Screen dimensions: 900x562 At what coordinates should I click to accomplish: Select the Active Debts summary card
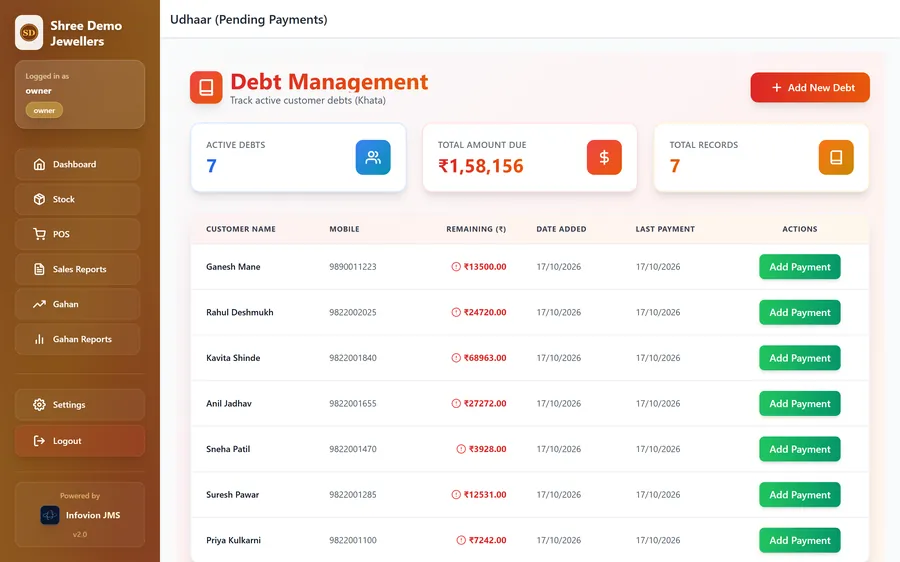coord(298,157)
